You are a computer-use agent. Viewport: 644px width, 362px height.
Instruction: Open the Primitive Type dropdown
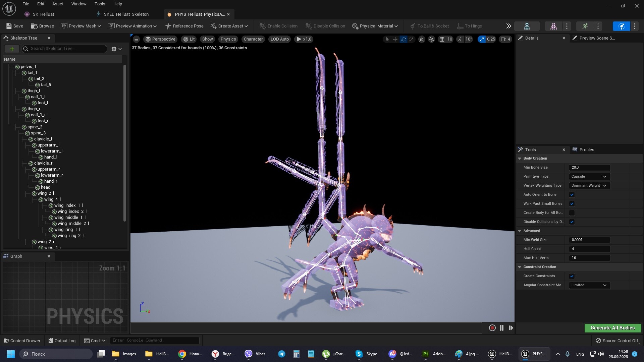click(x=589, y=176)
